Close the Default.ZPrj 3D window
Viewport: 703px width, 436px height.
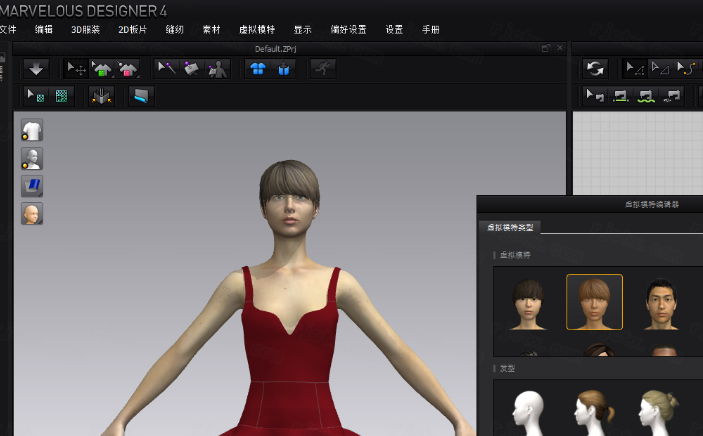tap(560, 48)
